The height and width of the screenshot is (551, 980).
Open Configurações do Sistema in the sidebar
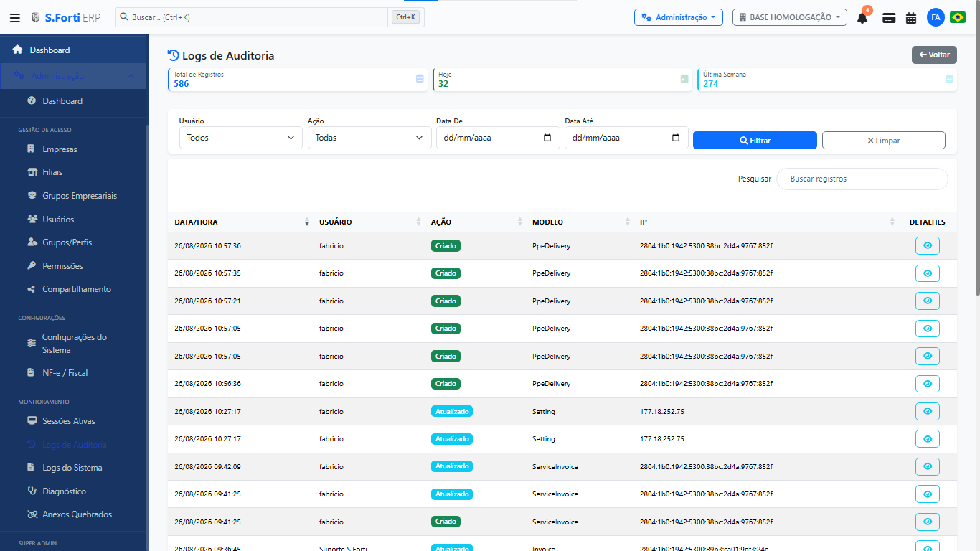point(75,344)
